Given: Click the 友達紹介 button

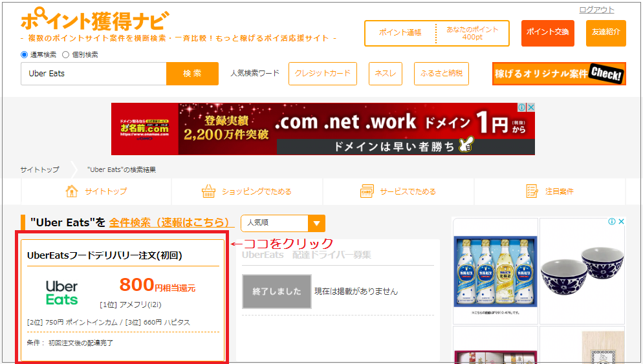Looking at the screenshot, I should (x=605, y=33).
